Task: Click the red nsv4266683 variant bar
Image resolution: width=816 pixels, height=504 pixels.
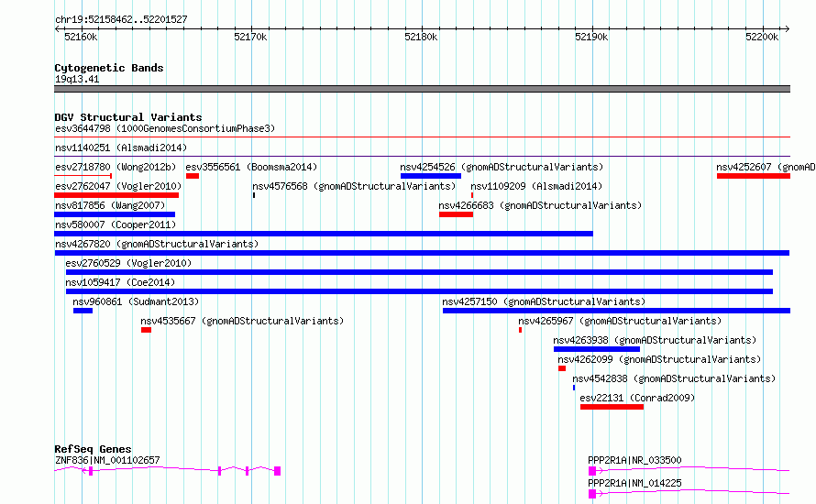Action: tap(456, 214)
